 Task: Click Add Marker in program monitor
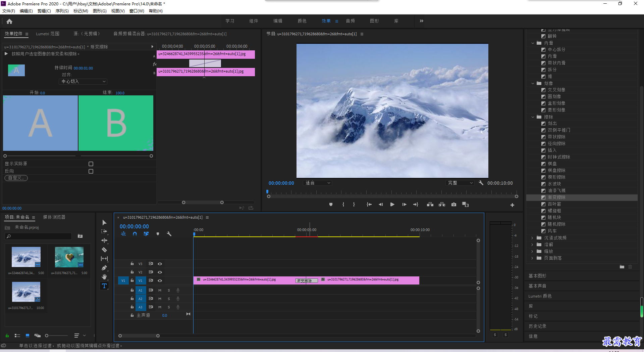point(331,205)
